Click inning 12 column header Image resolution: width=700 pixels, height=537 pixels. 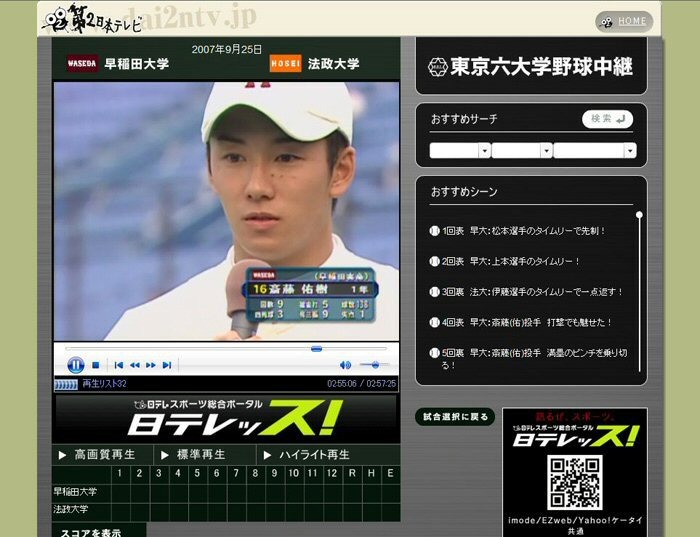tap(332, 473)
